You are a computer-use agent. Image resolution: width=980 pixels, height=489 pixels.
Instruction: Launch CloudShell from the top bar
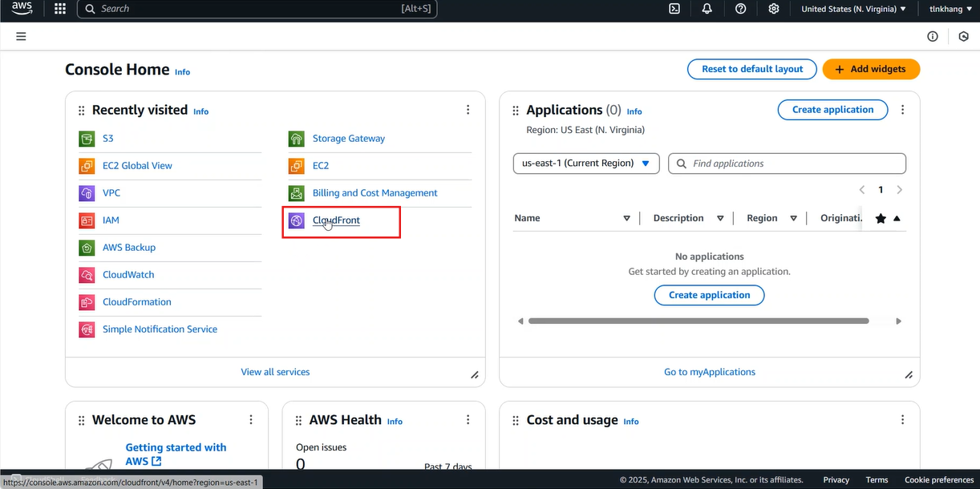point(674,9)
